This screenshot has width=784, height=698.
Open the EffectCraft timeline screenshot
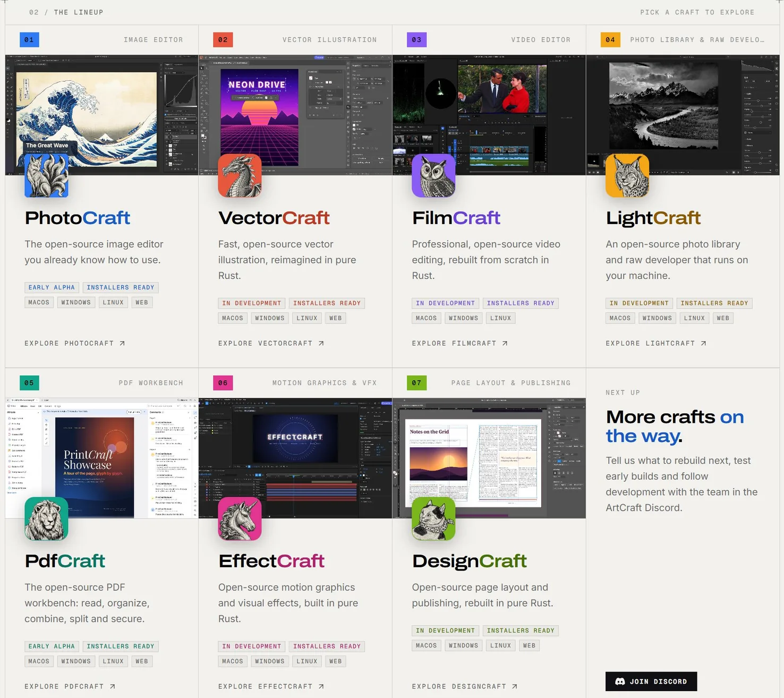[x=295, y=458]
